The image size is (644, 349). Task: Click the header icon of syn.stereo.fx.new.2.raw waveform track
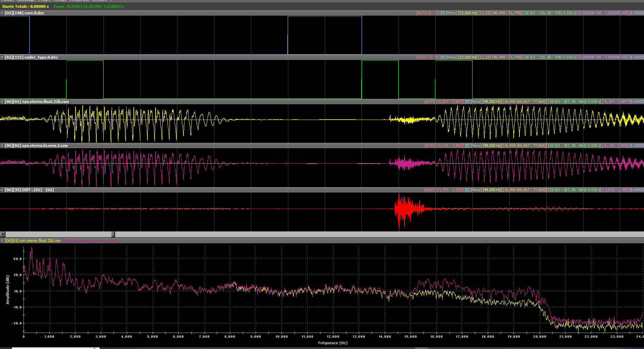(x=2, y=146)
